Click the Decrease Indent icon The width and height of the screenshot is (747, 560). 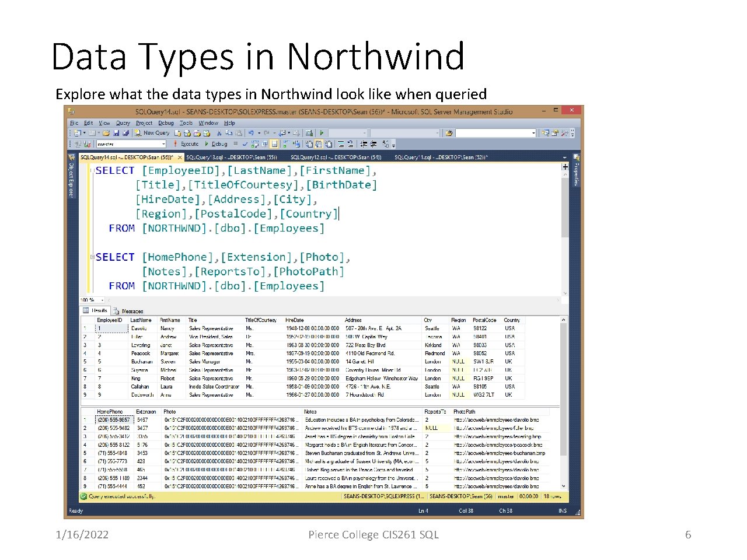[364, 144]
